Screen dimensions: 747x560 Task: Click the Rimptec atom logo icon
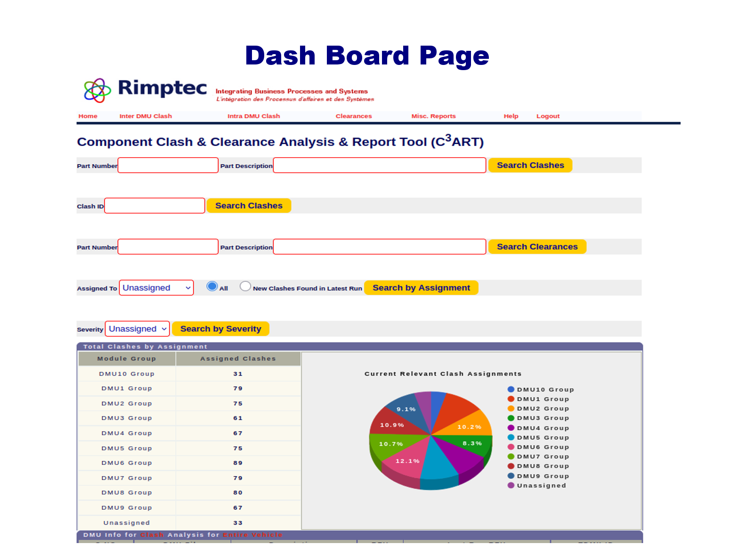97,90
